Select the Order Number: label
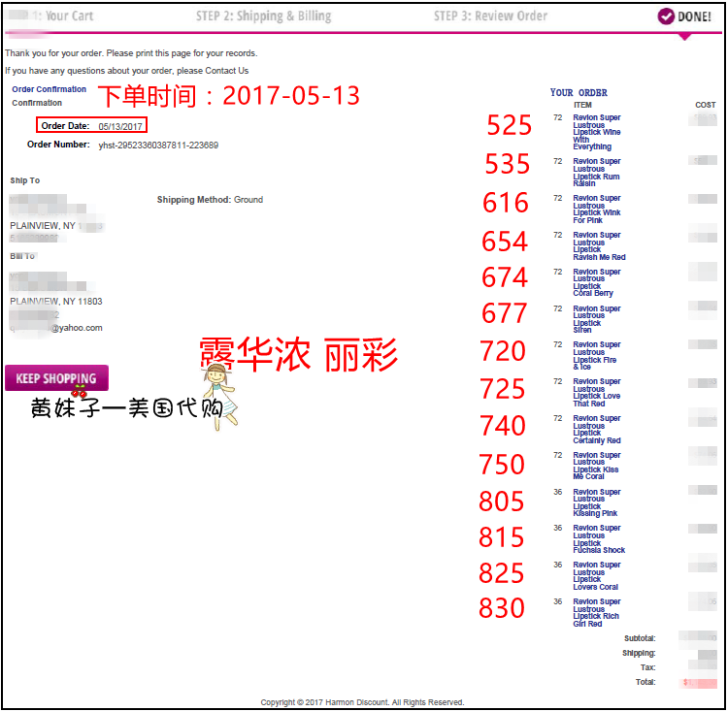Screen dimensions: 728x712 pos(58,145)
